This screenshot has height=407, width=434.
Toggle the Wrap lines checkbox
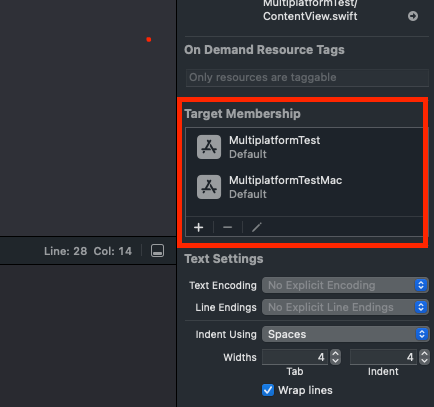(x=268, y=390)
